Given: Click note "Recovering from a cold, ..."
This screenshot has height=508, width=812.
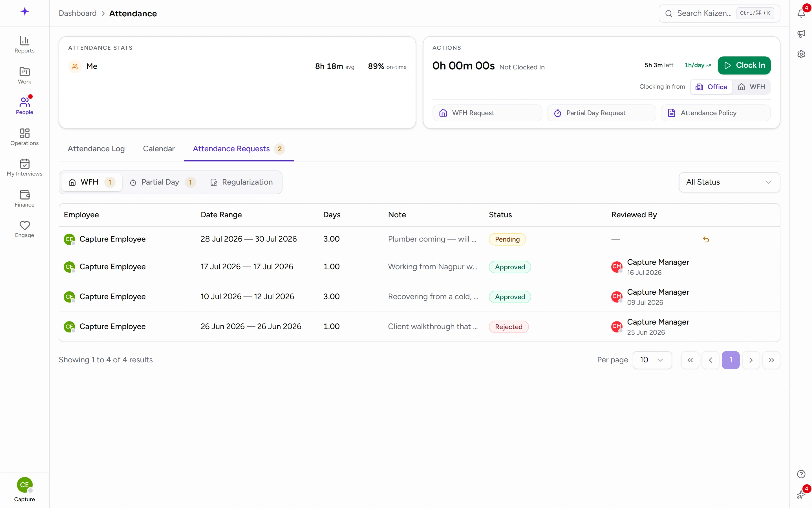Looking at the screenshot, I should coord(433,296).
